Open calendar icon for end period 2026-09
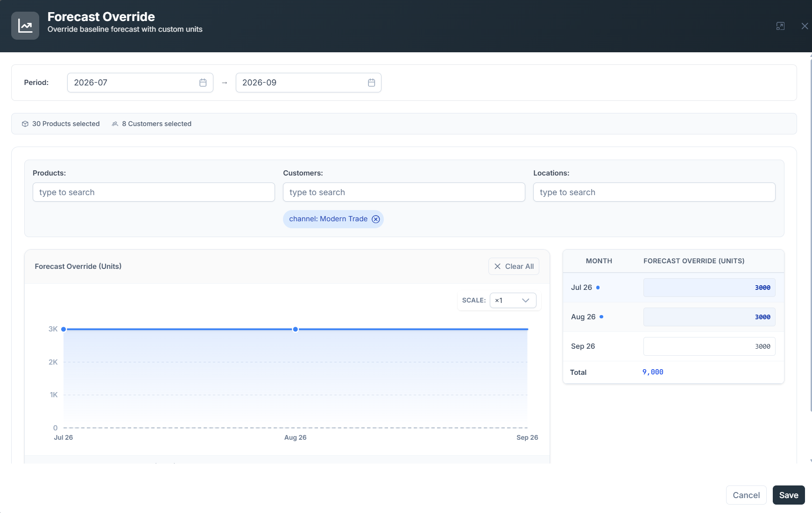The height and width of the screenshot is (513, 812). (x=372, y=83)
